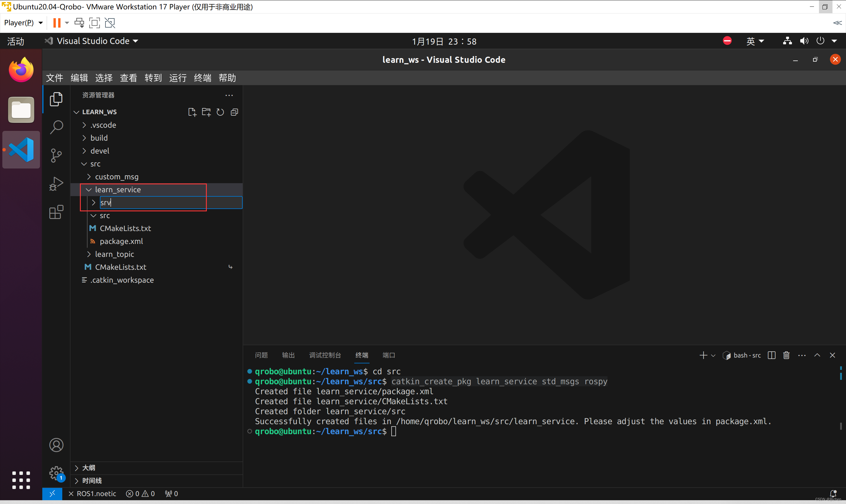Viewport: 846px width, 504px height.
Task: Expand the learn_topic folder in src
Action: click(x=114, y=254)
